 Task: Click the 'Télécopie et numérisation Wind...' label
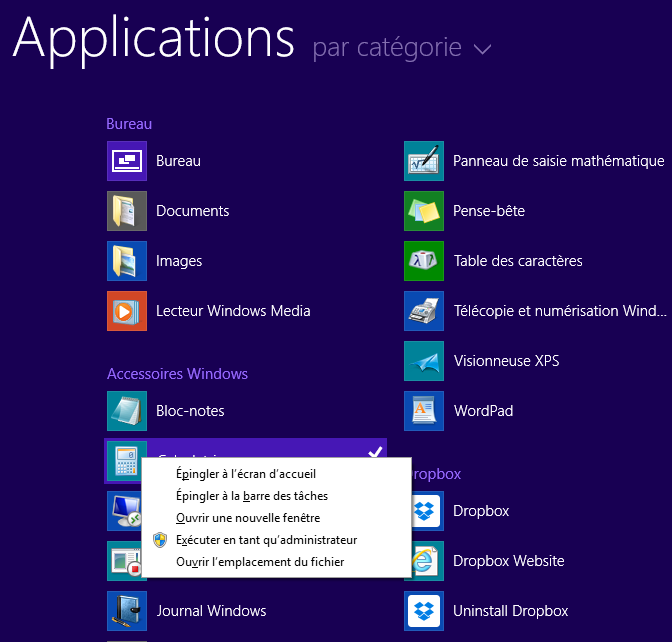click(561, 311)
